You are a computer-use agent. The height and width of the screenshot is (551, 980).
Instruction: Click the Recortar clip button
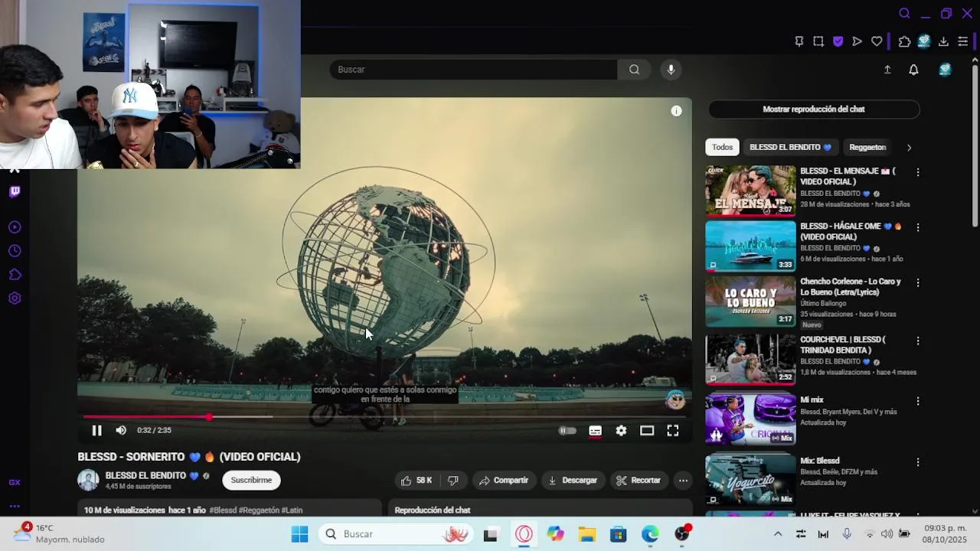coord(638,481)
